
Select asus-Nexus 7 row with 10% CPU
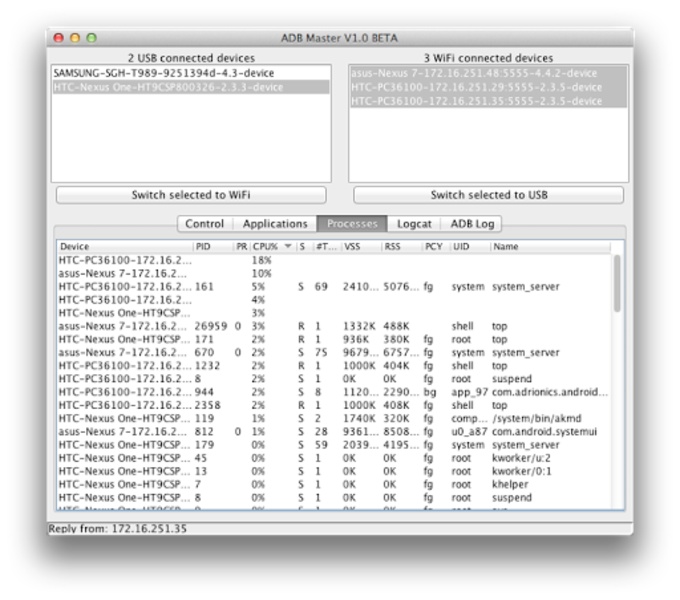click(334, 274)
